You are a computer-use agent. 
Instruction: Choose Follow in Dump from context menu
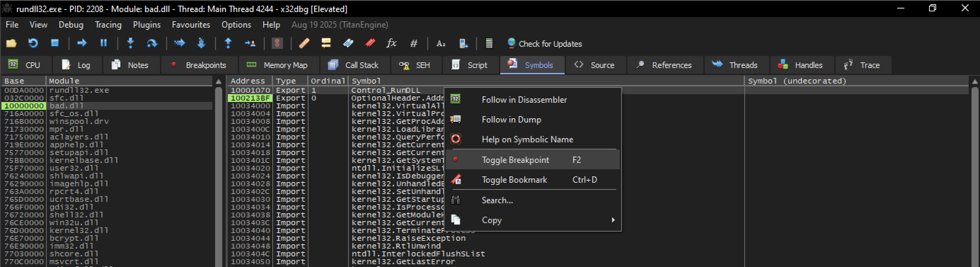pyautogui.click(x=532, y=120)
